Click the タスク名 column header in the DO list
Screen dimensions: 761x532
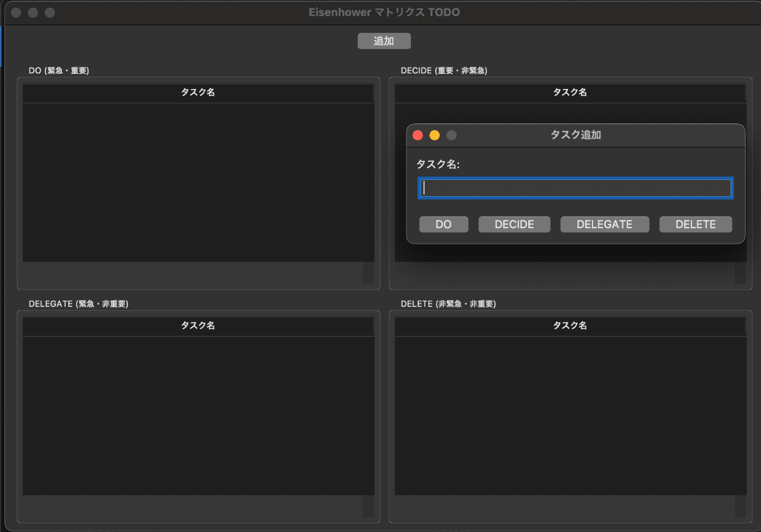198,92
